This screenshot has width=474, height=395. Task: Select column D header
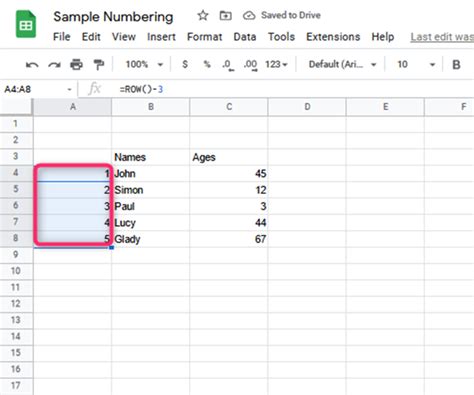point(307,107)
